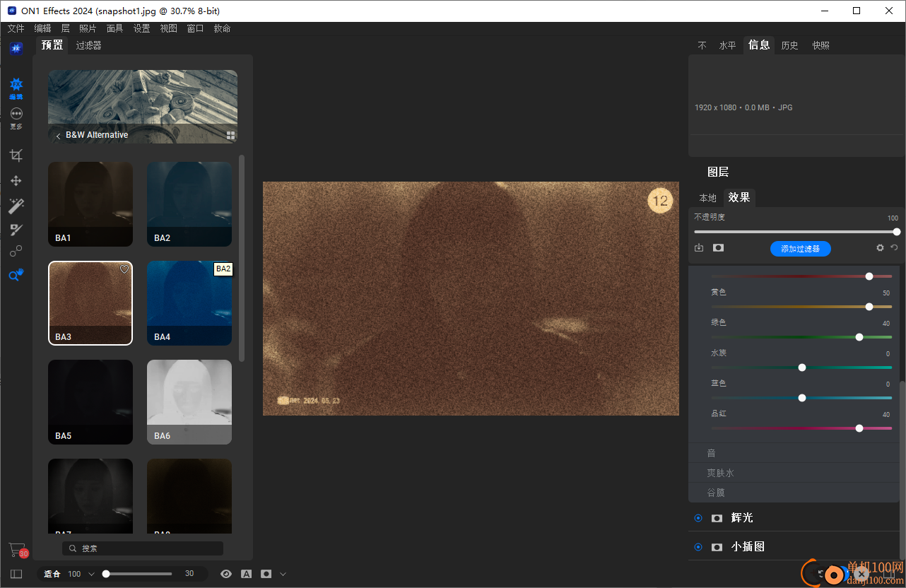The image size is (906, 588).
Task: Click the heart favorite icon on BA3
Action: (124, 269)
